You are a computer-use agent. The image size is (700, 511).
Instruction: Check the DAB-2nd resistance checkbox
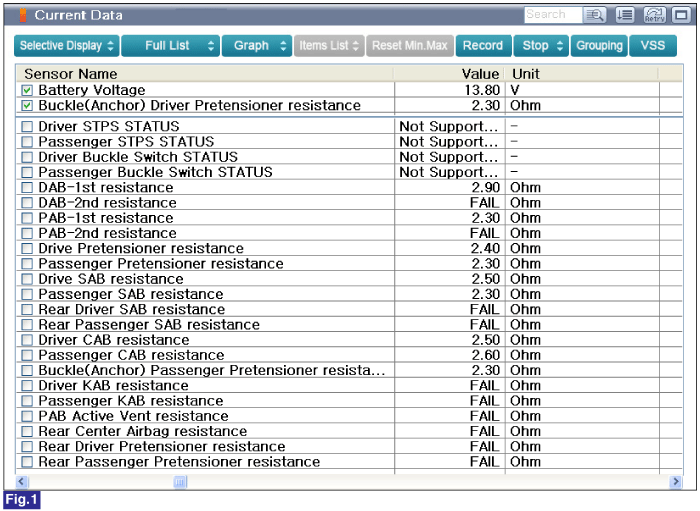point(27,203)
